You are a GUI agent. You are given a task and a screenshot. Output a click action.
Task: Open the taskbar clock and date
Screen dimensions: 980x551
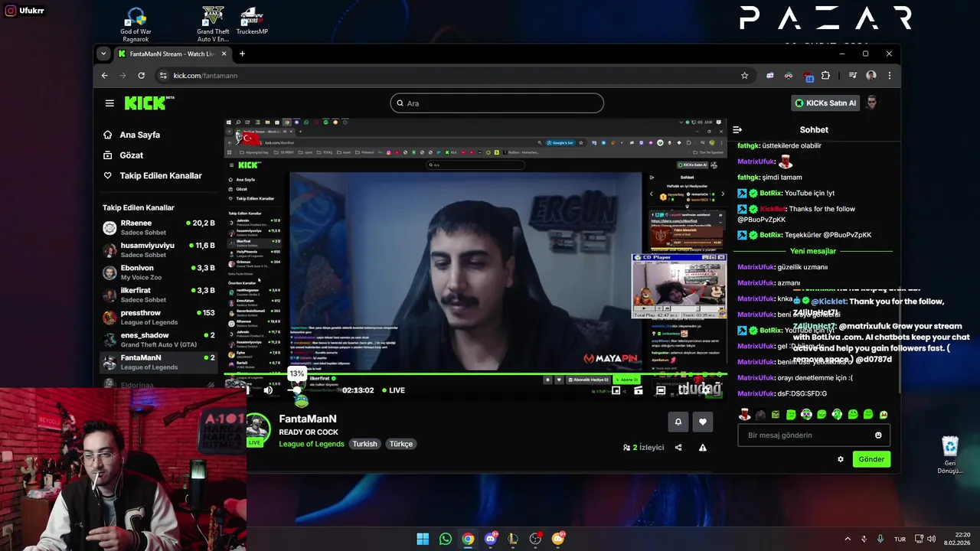pyautogui.click(x=958, y=539)
